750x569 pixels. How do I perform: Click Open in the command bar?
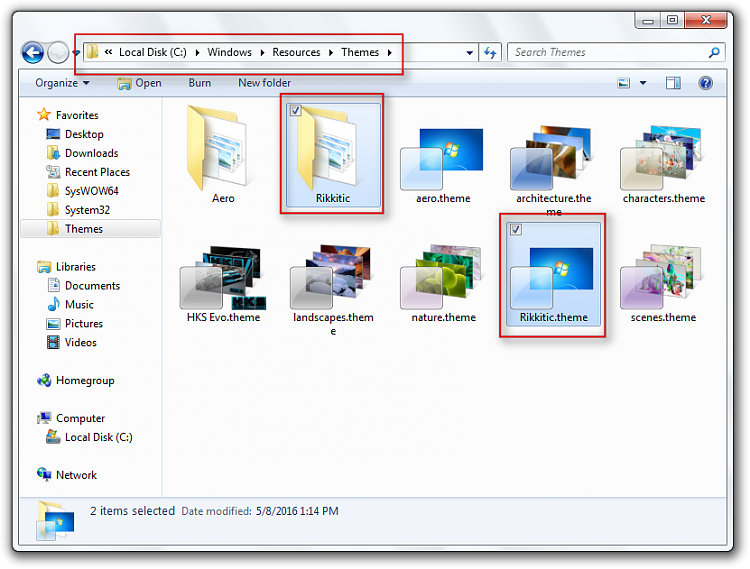[x=140, y=83]
